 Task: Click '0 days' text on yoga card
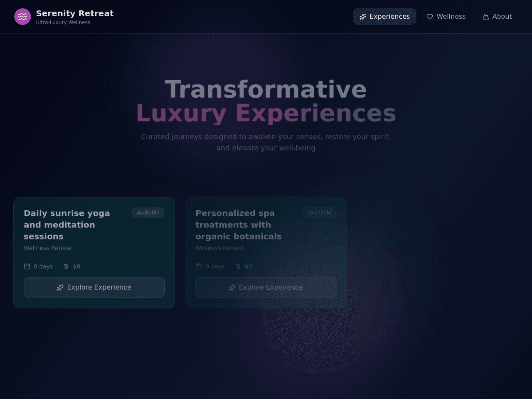43,266
